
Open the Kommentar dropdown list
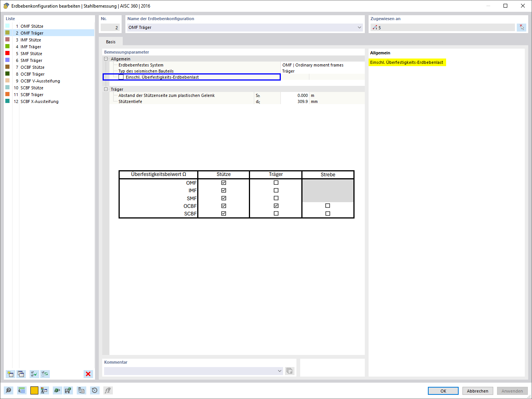pos(280,371)
